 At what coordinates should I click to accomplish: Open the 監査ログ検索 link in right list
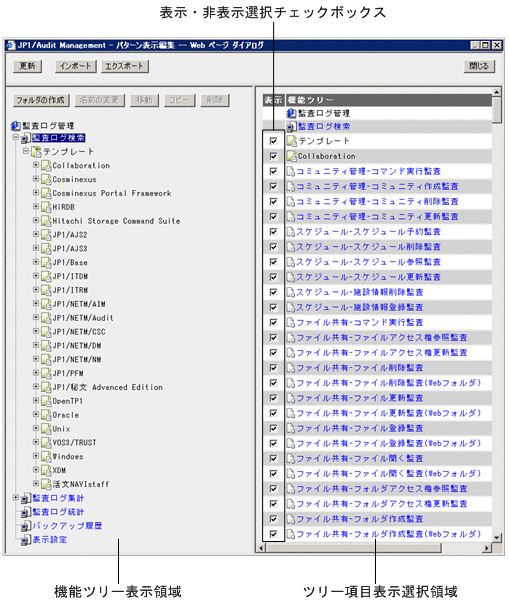coord(324,126)
